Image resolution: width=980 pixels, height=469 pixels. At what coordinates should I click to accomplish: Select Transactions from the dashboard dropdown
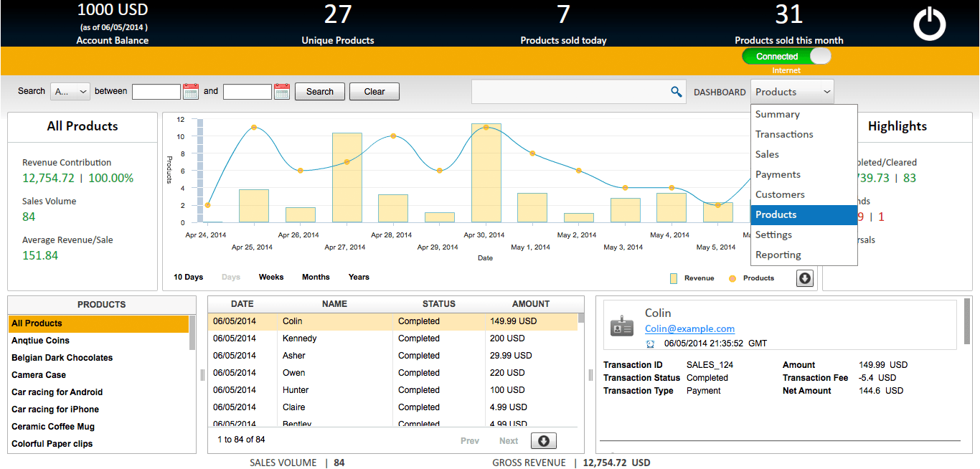tap(784, 134)
